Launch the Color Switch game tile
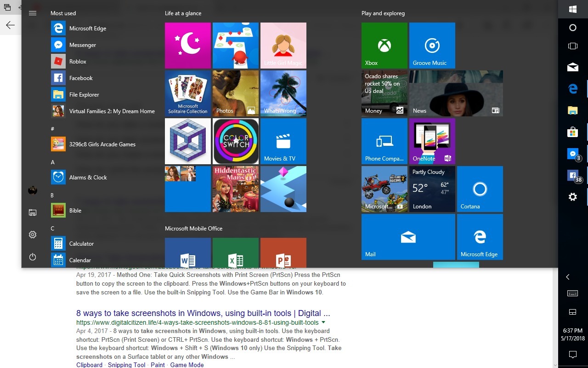This screenshot has width=588, height=368. pyautogui.click(x=236, y=141)
